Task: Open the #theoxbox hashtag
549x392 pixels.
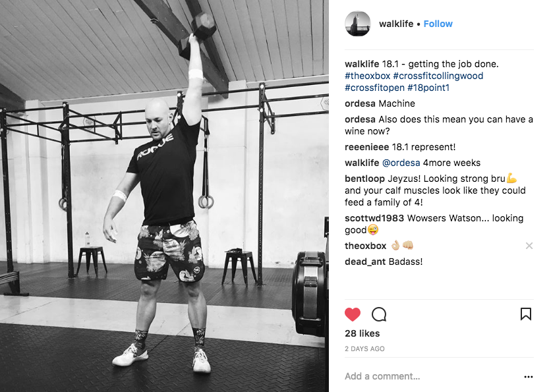Action: (367, 76)
